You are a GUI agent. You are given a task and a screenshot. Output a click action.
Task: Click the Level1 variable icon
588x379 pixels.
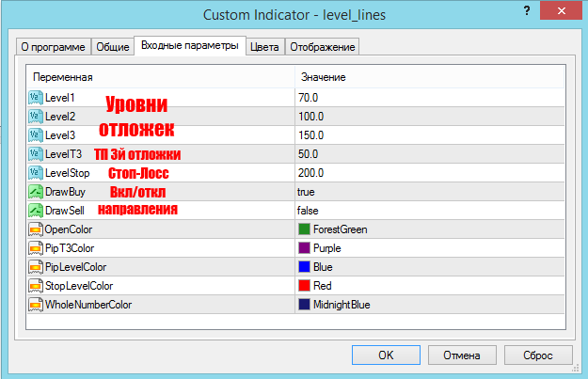[36, 98]
